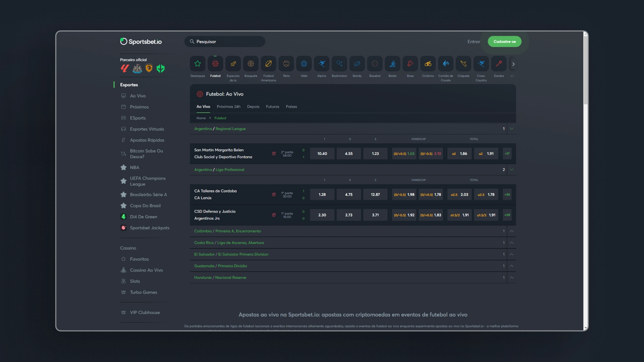Select o2 1.86 total odds

pos(460,154)
